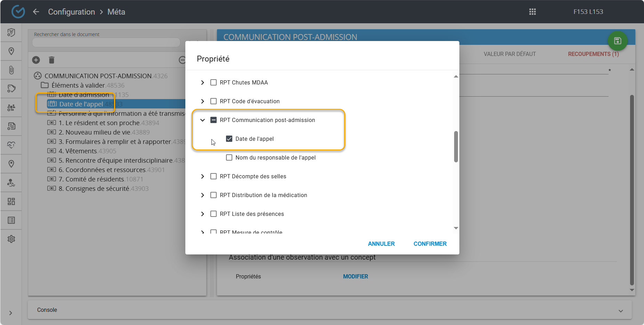Viewport: 644px width, 325px height.
Task: Expand RPT Code d'évacuation node
Action: point(202,101)
